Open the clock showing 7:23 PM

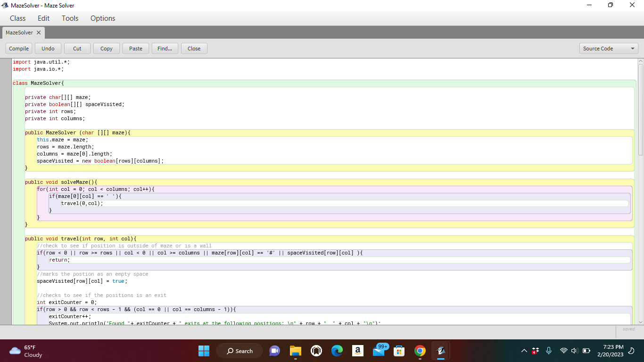coord(610,351)
